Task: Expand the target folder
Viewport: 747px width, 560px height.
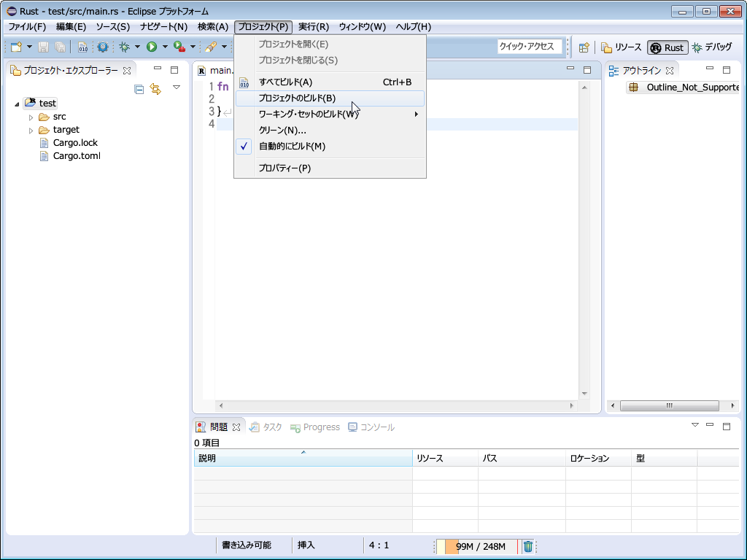Action: tap(31, 130)
